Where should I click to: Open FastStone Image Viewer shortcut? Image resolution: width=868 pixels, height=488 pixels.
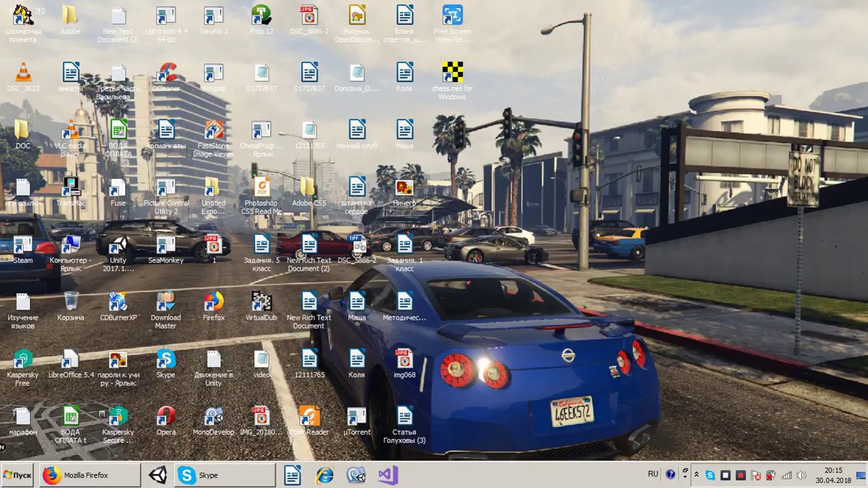[x=214, y=138]
